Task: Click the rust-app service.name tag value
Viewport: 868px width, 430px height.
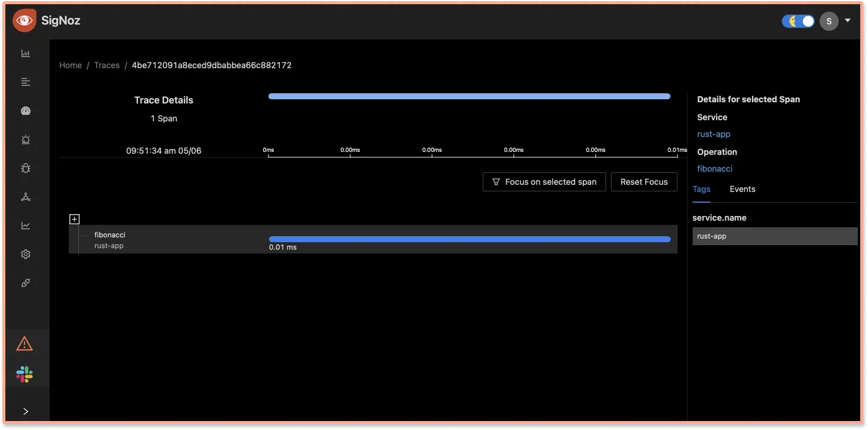Action: click(x=775, y=236)
